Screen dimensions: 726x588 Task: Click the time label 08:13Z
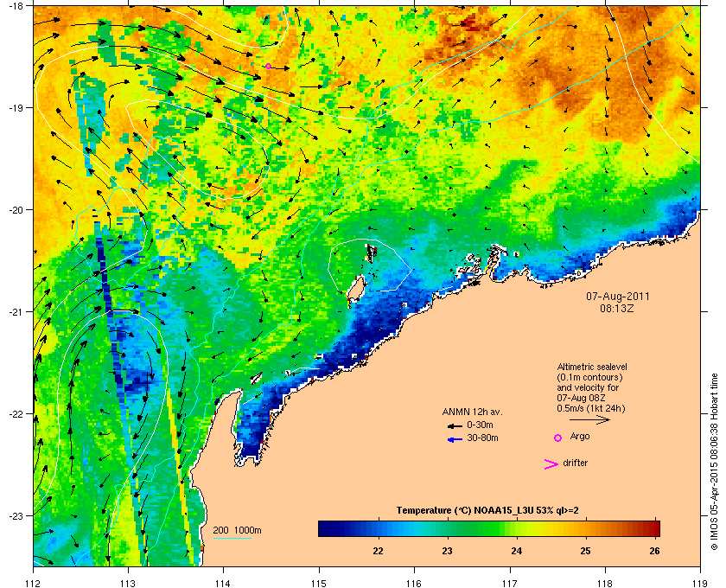point(616,308)
